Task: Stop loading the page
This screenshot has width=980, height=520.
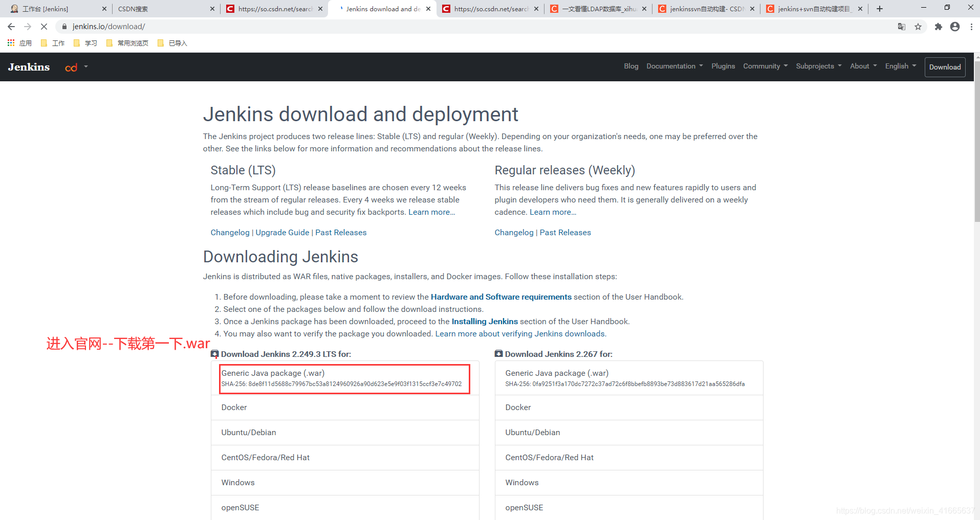Action: click(44, 27)
